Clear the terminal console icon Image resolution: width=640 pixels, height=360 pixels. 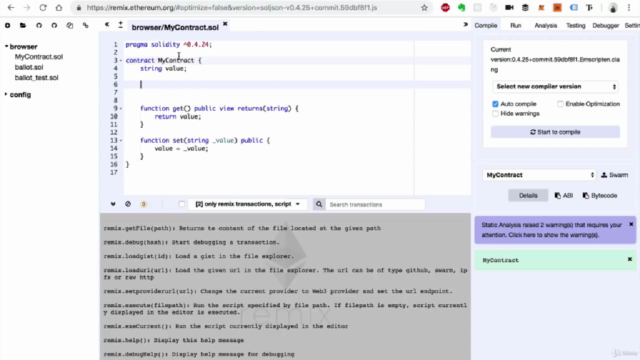pyautogui.click(x=128, y=204)
